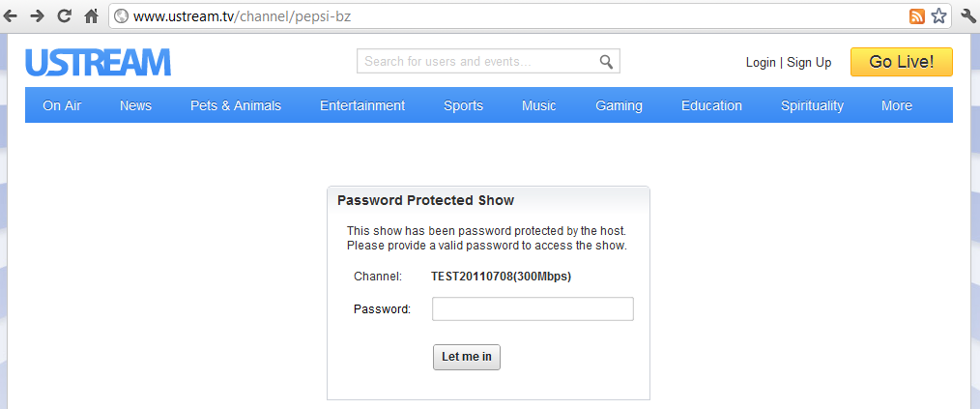Open the More category menu
Image resolution: width=980 pixels, height=409 pixels.
click(x=896, y=105)
